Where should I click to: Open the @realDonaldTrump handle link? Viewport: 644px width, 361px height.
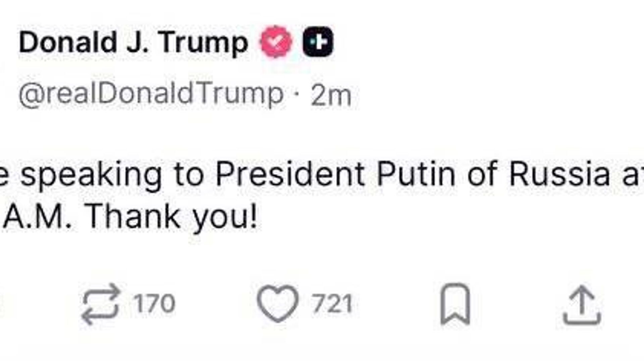[x=151, y=94]
